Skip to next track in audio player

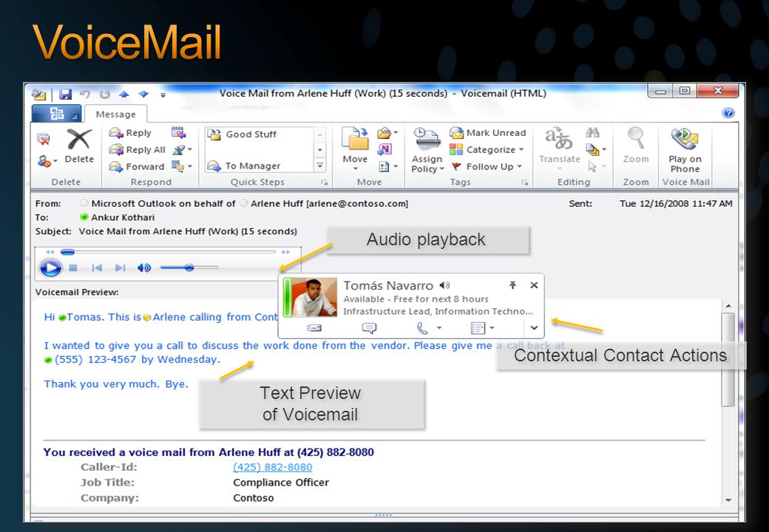(120, 267)
